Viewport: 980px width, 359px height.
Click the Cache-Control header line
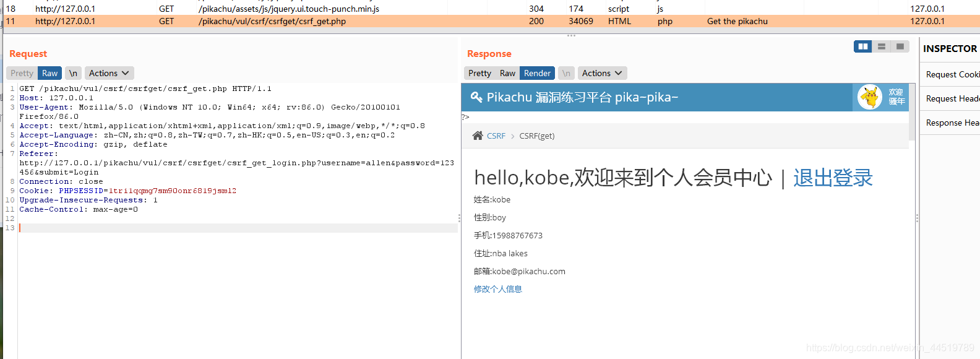[x=79, y=209]
